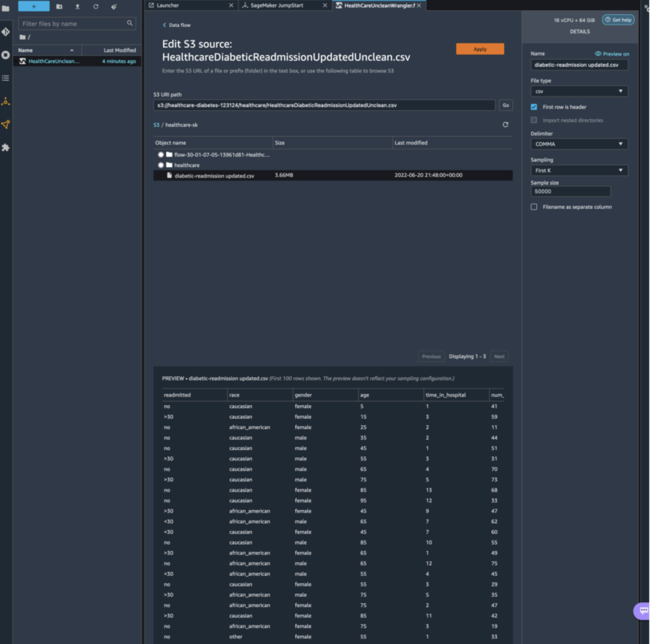The image size is (650, 644).
Task: Click the Go button beside S3 URI
Action: pyautogui.click(x=506, y=105)
